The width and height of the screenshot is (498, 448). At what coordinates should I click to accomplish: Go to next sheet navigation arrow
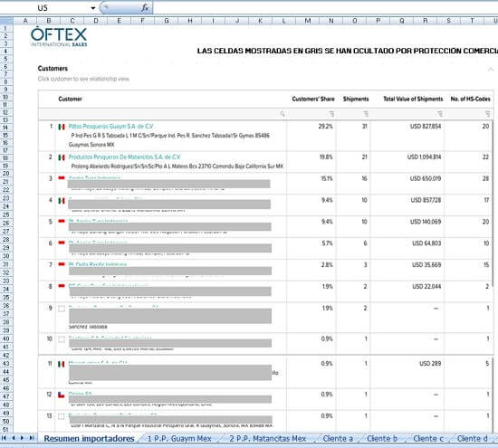click(22, 438)
